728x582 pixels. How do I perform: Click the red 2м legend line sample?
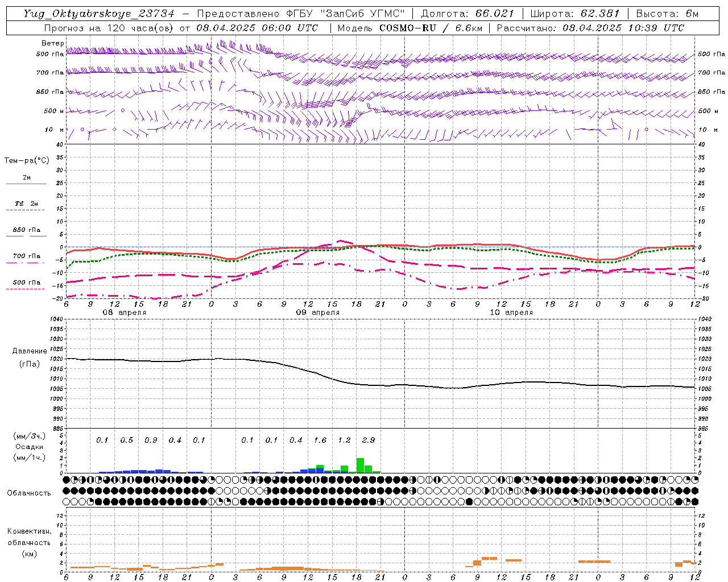coord(26,184)
